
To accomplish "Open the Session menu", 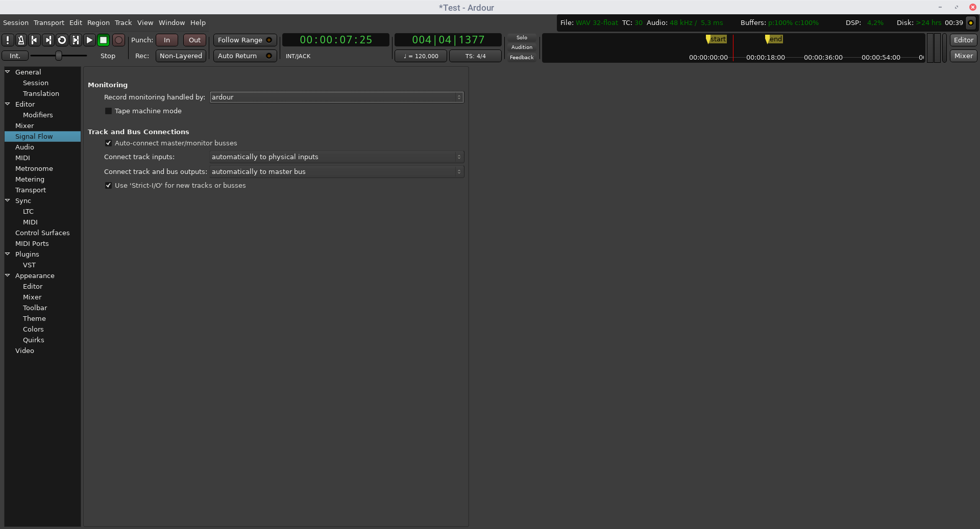I will point(16,22).
